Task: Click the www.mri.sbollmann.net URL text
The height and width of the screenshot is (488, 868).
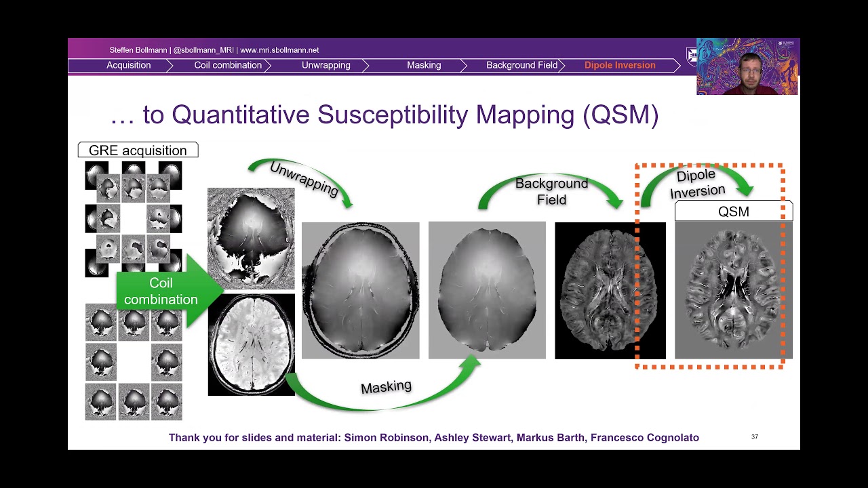Action: (x=279, y=50)
